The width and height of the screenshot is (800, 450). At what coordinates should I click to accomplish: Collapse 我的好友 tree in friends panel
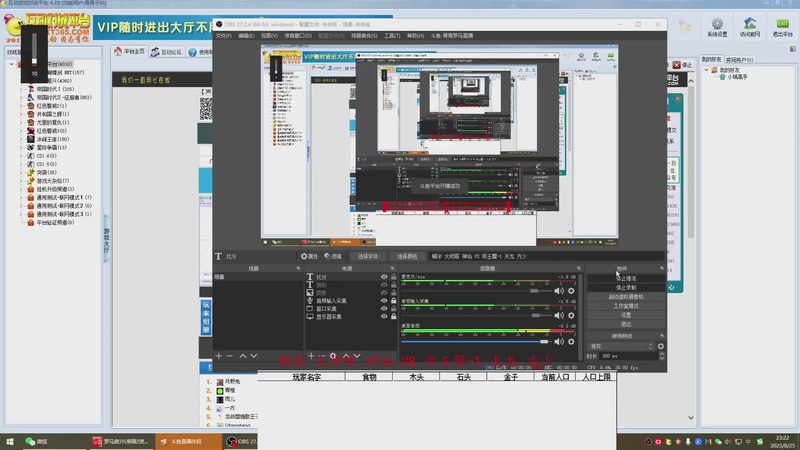(707, 70)
